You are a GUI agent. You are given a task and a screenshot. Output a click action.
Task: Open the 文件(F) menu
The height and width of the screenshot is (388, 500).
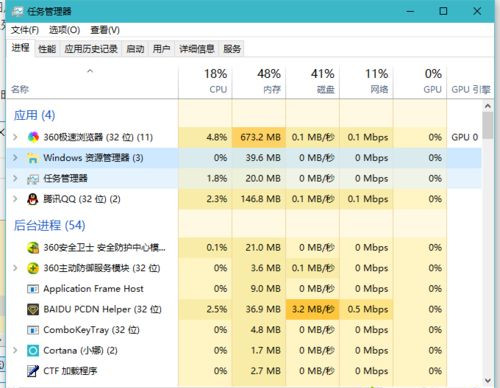click(x=25, y=30)
